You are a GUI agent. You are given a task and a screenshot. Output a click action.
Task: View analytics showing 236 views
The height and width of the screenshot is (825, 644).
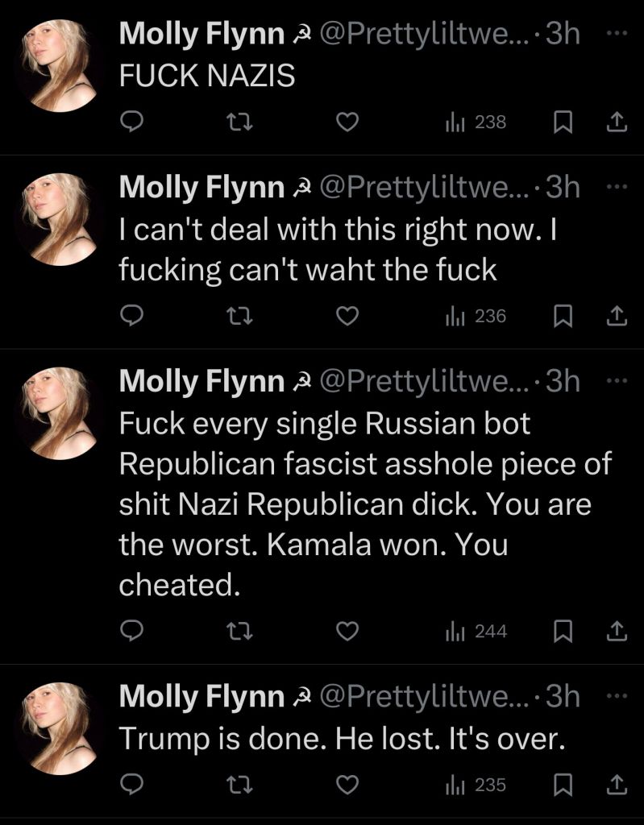(476, 317)
